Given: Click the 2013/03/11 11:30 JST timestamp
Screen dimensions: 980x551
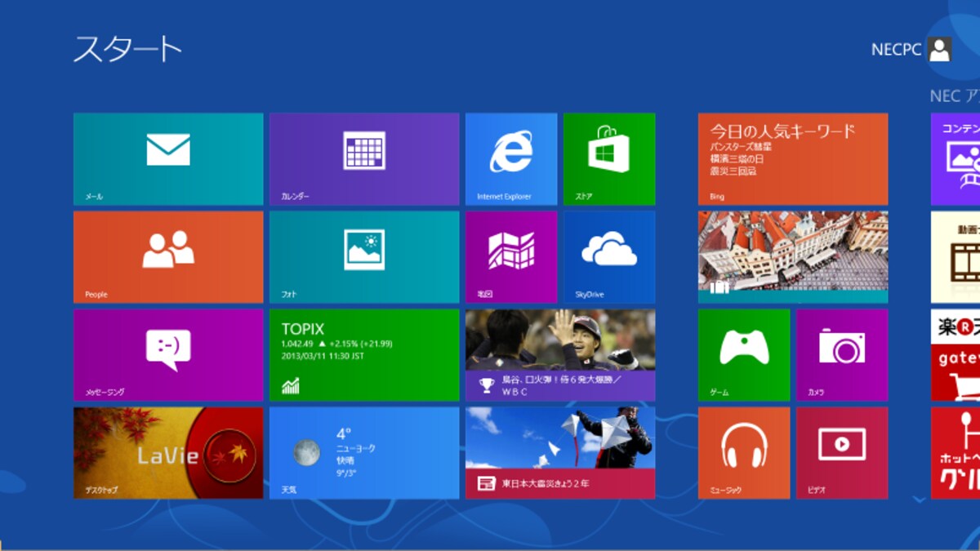Looking at the screenshot, I should pyautogui.click(x=323, y=356).
